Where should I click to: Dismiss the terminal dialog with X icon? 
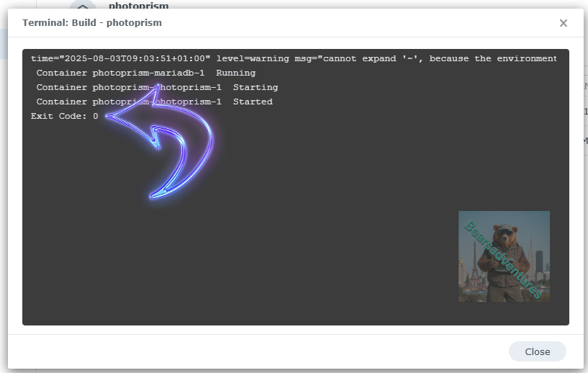pyautogui.click(x=563, y=23)
